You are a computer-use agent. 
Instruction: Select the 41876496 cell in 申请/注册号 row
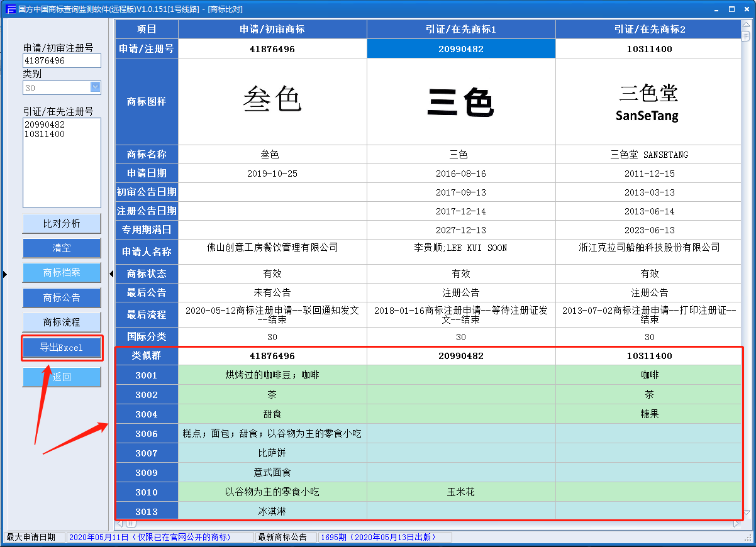272,48
